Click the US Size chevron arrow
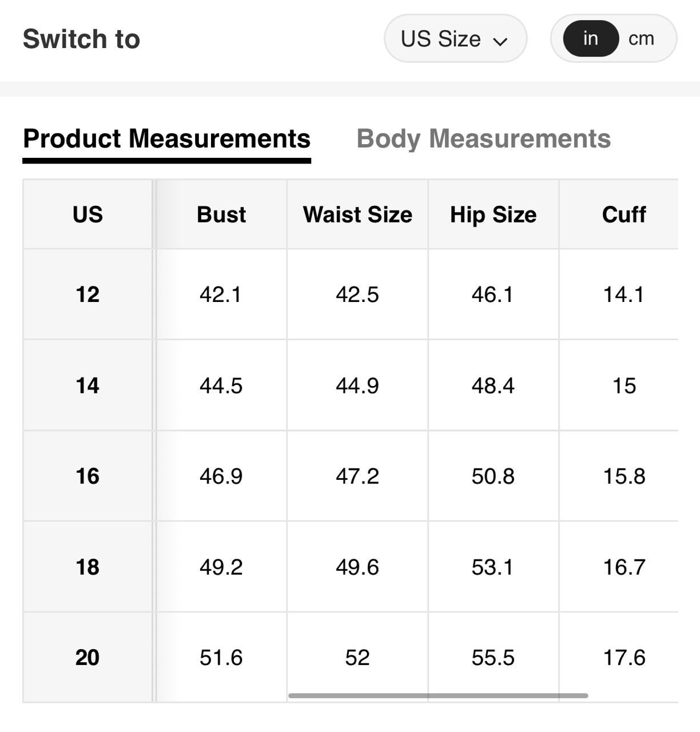 pos(500,41)
